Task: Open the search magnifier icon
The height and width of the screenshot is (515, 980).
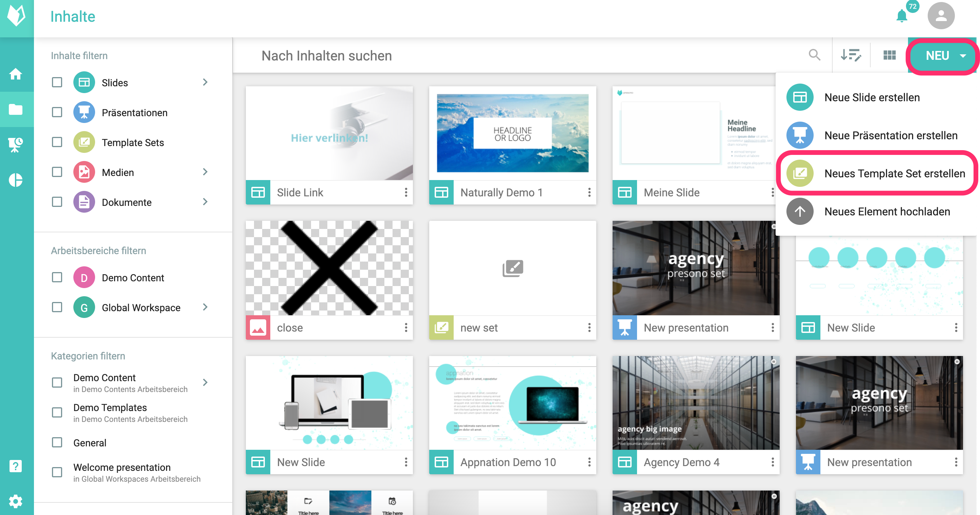Action: 815,55
